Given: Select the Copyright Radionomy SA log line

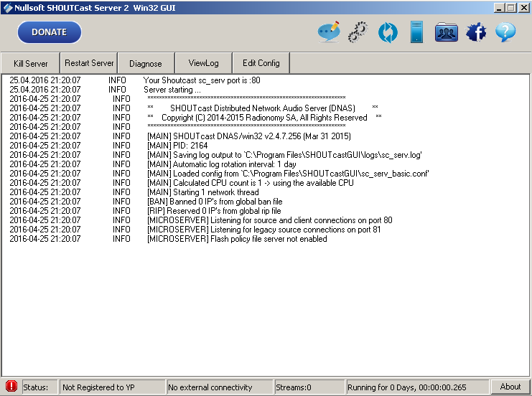Looking at the screenshot, I should pyautogui.click(x=196, y=118).
